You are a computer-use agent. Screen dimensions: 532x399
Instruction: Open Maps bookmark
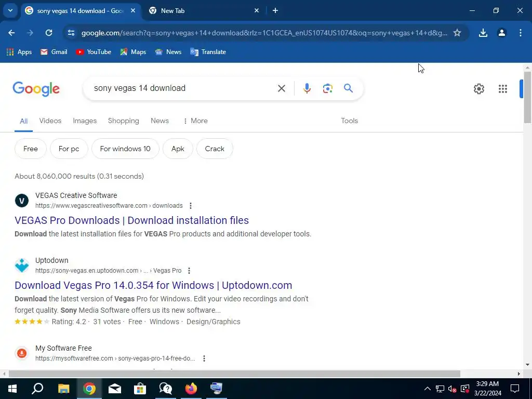point(133,52)
